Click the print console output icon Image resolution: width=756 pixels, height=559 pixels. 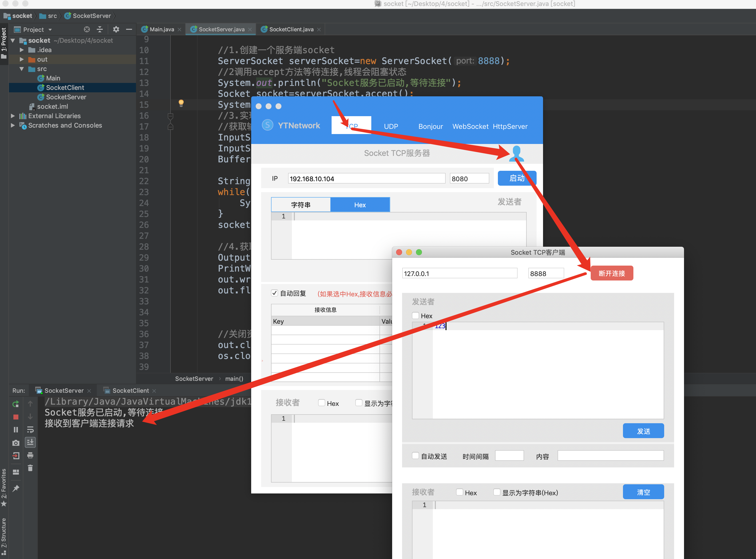point(31,455)
